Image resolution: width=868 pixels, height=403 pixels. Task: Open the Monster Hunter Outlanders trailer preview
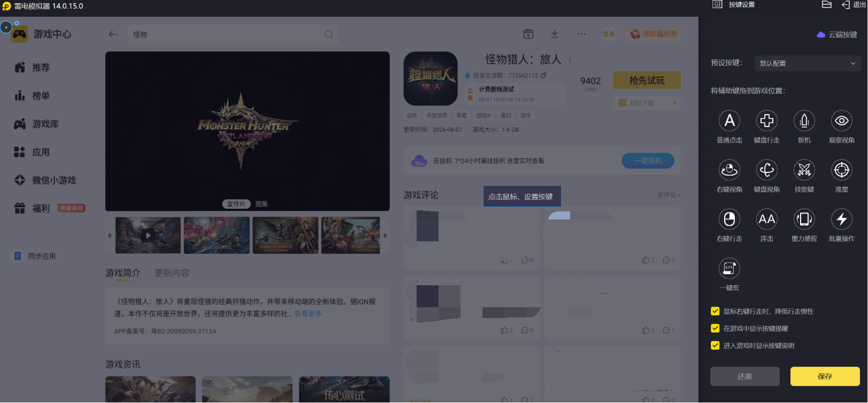coord(247,131)
